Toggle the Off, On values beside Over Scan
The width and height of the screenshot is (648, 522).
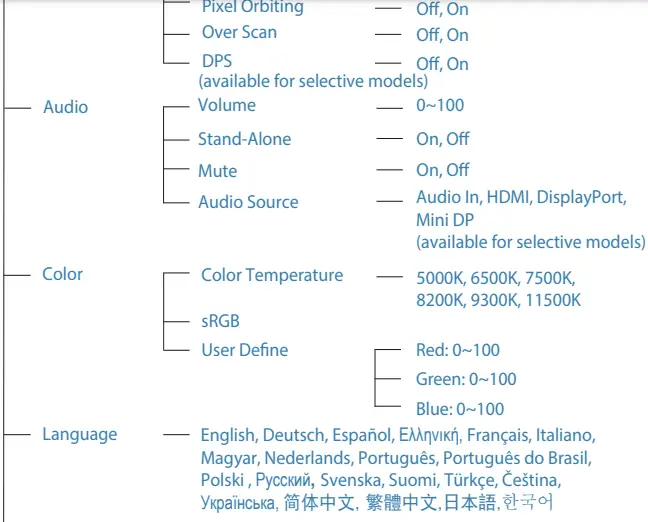[x=442, y=35]
